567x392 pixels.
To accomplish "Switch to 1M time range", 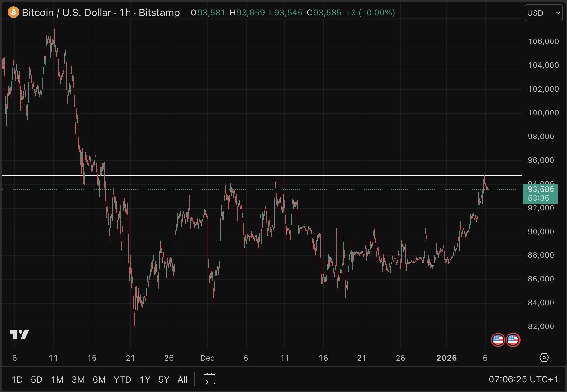I will [x=57, y=380].
